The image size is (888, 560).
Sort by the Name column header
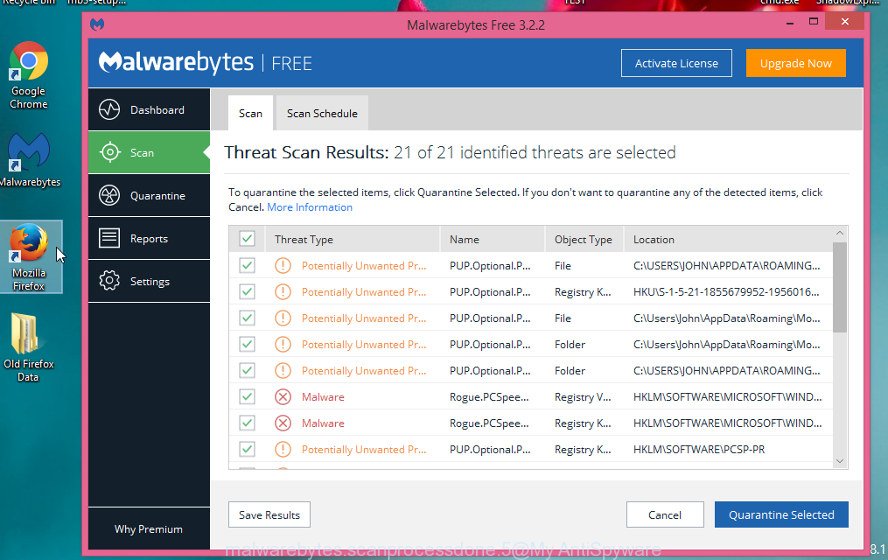tap(492, 239)
